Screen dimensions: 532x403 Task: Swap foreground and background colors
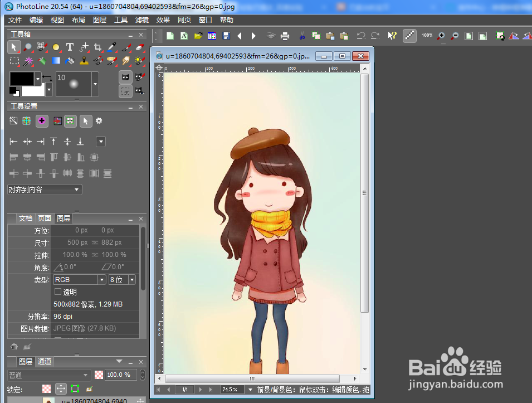click(x=47, y=79)
